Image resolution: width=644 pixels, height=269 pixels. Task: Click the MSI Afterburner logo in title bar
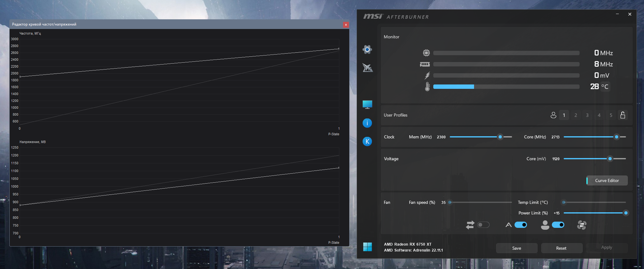click(x=396, y=17)
